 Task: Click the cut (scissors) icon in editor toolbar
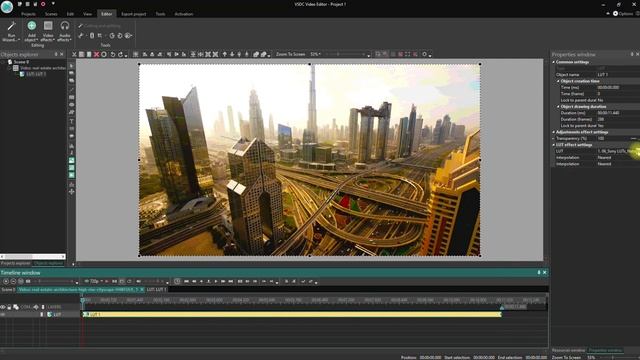(x=74, y=54)
